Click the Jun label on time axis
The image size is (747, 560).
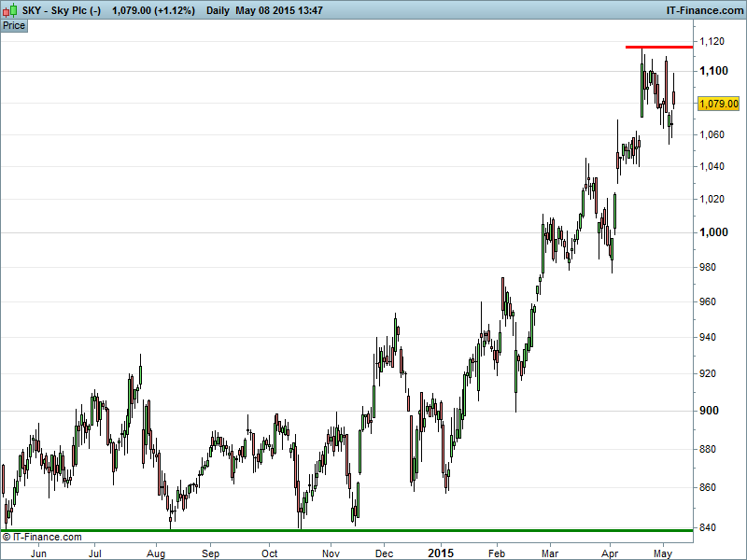pyautogui.click(x=38, y=553)
